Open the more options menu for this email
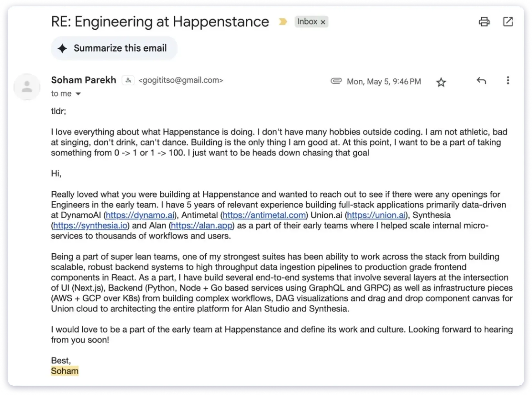This screenshot has height=395, width=532. click(x=508, y=81)
